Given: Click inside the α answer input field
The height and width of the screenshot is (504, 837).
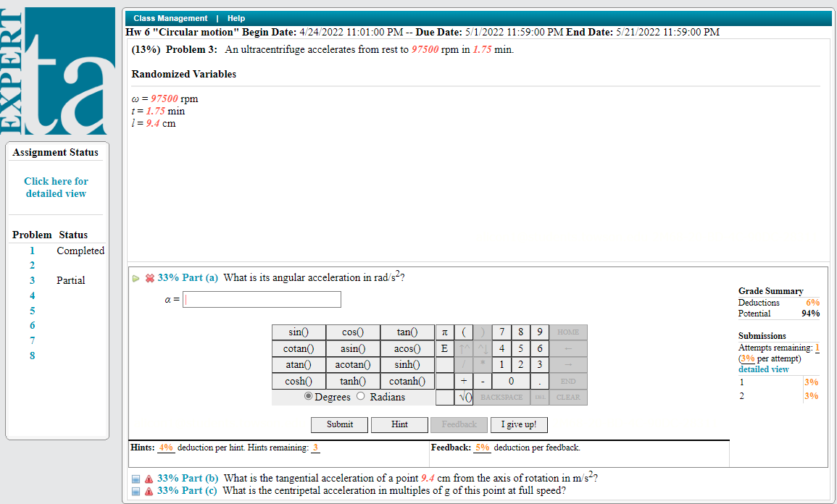Looking at the screenshot, I should point(261,298).
